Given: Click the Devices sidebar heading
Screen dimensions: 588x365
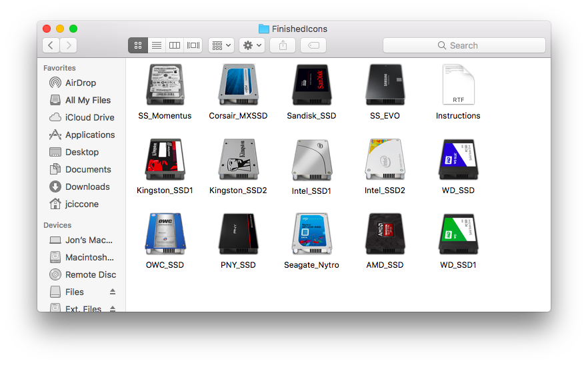Looking at the screenshot, I should pyautogui.click(x=57, y=225).
